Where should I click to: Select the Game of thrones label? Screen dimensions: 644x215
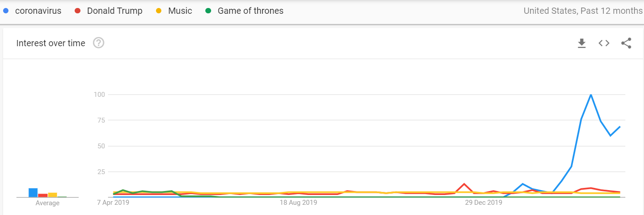pyautogui.click(x=251, y=11)
